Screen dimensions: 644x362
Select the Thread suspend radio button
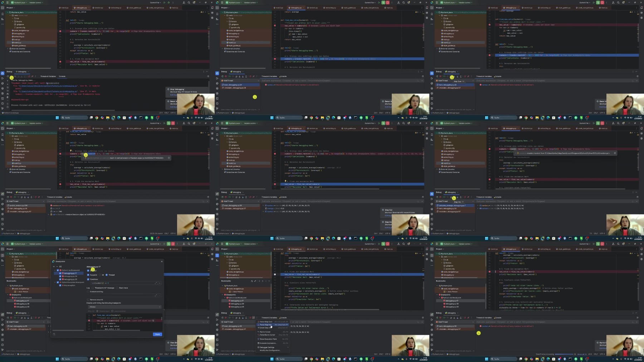click(107, 275)
